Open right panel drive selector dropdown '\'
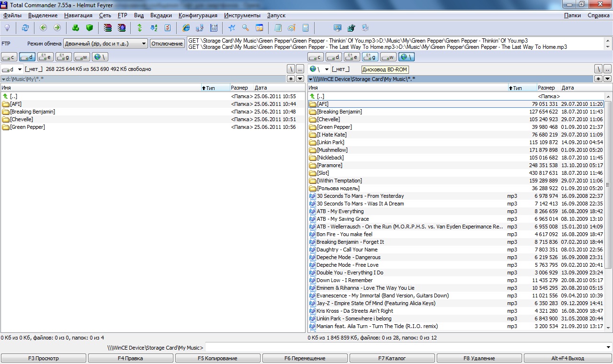The width and height of the screenshot is (613, 364). click(319, 69)
